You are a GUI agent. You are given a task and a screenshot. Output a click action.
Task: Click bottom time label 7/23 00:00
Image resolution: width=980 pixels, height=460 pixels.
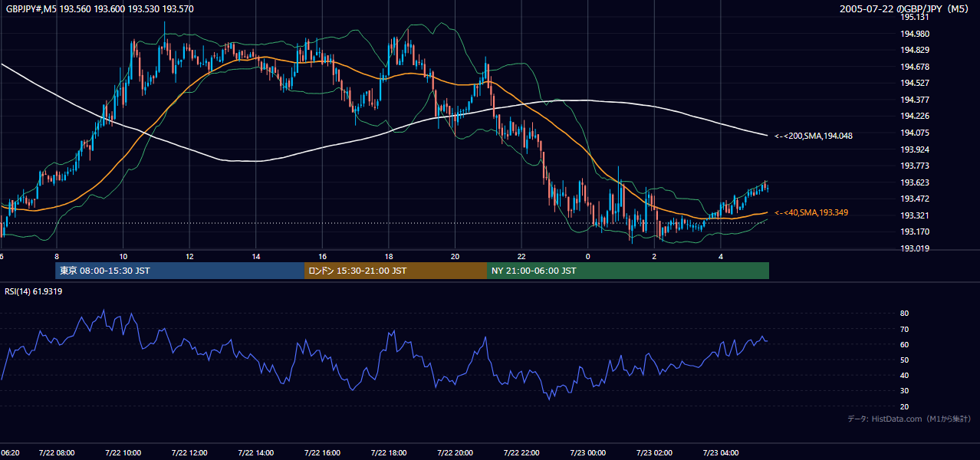click(x=587, y=452)
